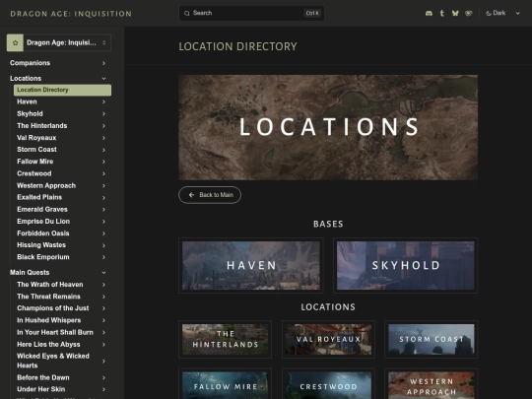Open The Hinterlands location card
The width and height of the screenshot is (532, 399).
click(x=226, y=339)
